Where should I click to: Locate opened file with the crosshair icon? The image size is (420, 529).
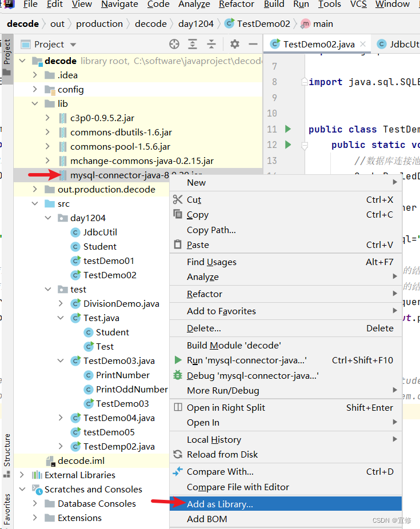point(174,43)
